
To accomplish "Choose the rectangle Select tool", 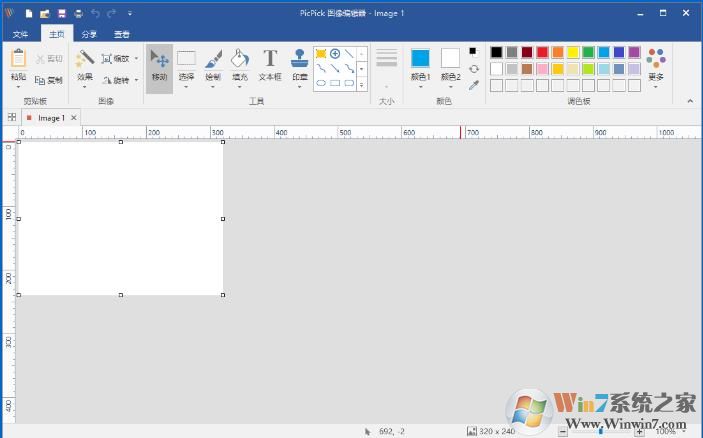I will coord(186,65).
